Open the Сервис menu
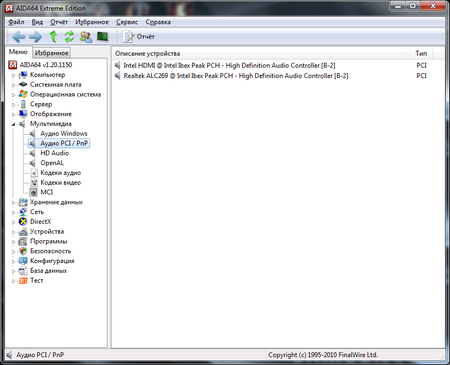The image size is (450, 365). [127, 22]
